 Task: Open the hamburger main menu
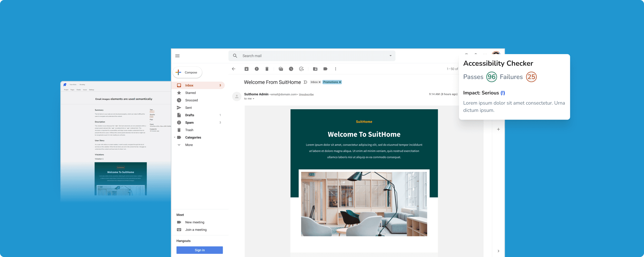[x=177, y=56]
